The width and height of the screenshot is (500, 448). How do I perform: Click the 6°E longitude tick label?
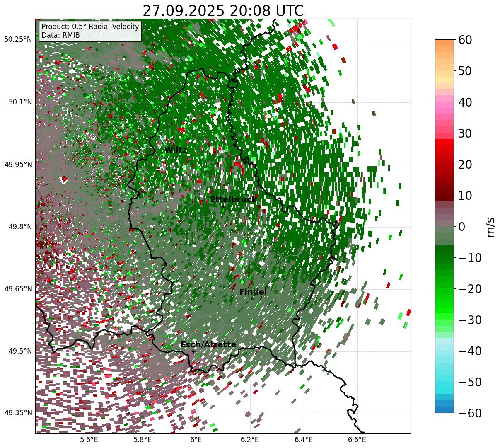click(196, 440)
